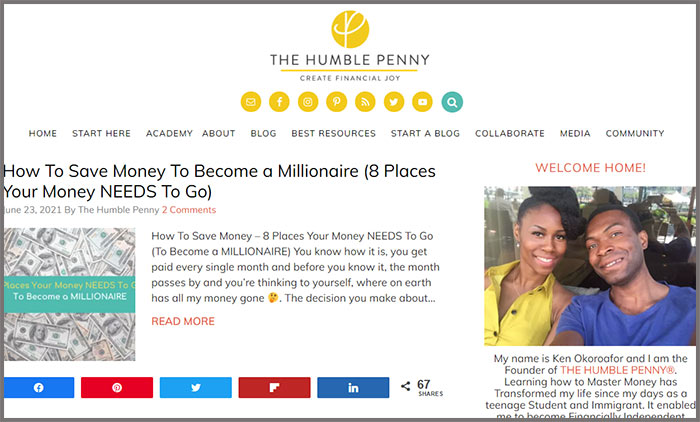Open the Twitter social icon

tap(394, 102)
